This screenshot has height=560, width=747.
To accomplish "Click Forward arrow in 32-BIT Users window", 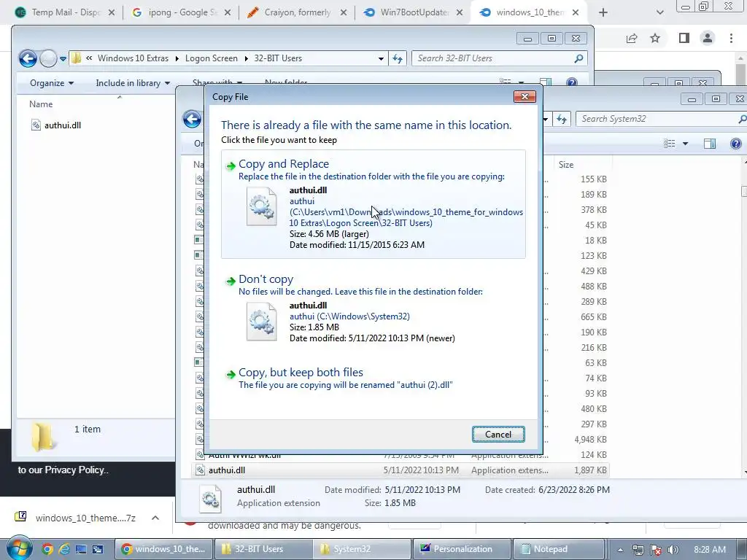I will tap(47, 58).
